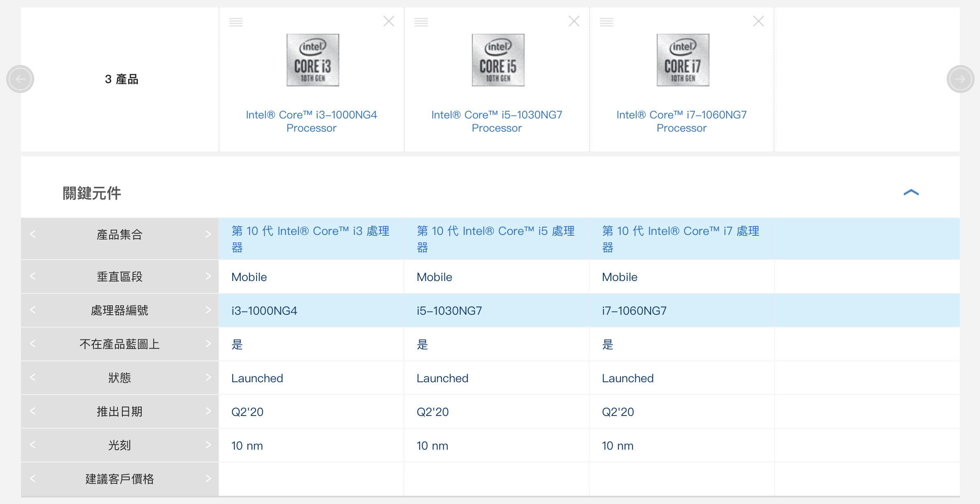Select the 光刻 row label
This screenshot has height=504, width=980.
coord(119,445)
